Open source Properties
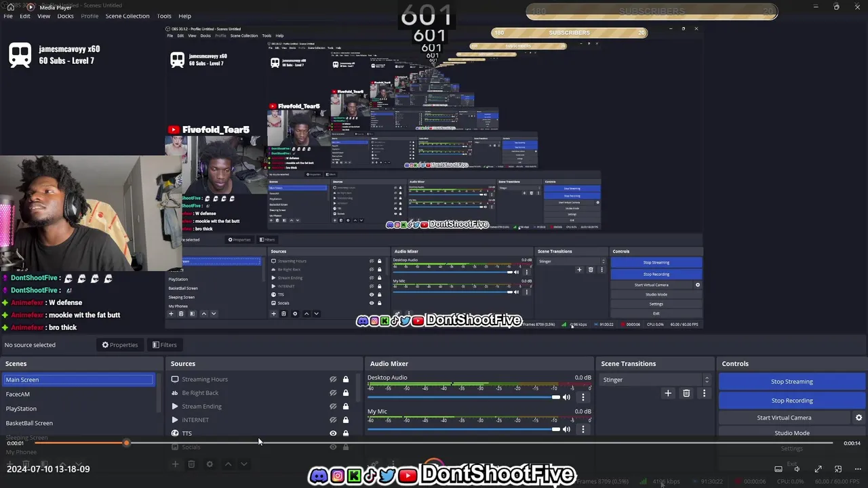The width and height of the screenshot is (868, 488). point(120,345)
